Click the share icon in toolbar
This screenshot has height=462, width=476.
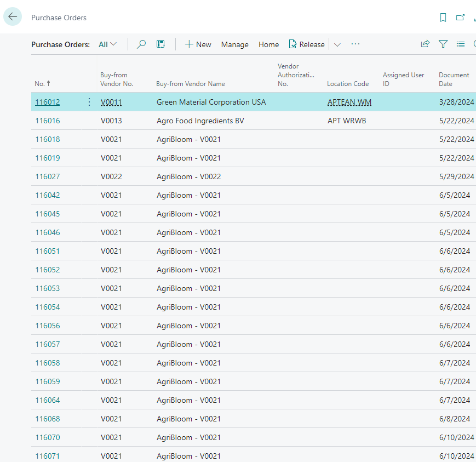click(x=425, y=44)
